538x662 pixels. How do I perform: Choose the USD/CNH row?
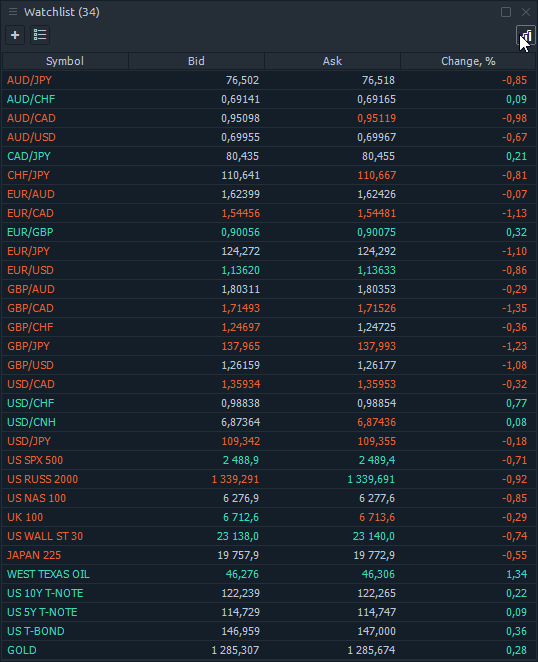[x=269, y=422]
